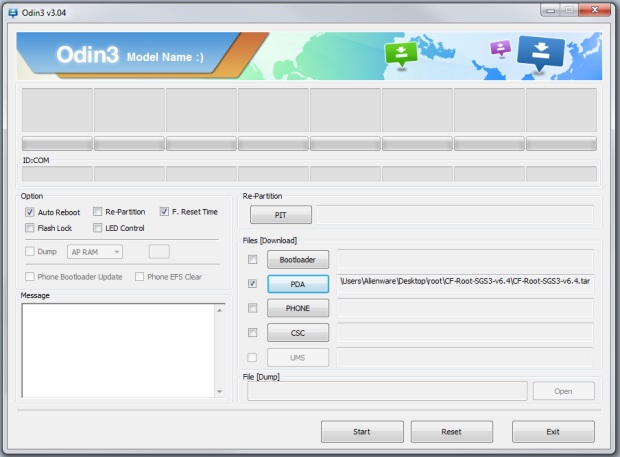Click the PDA file button

pyautogui.click(x=298, y=284)
